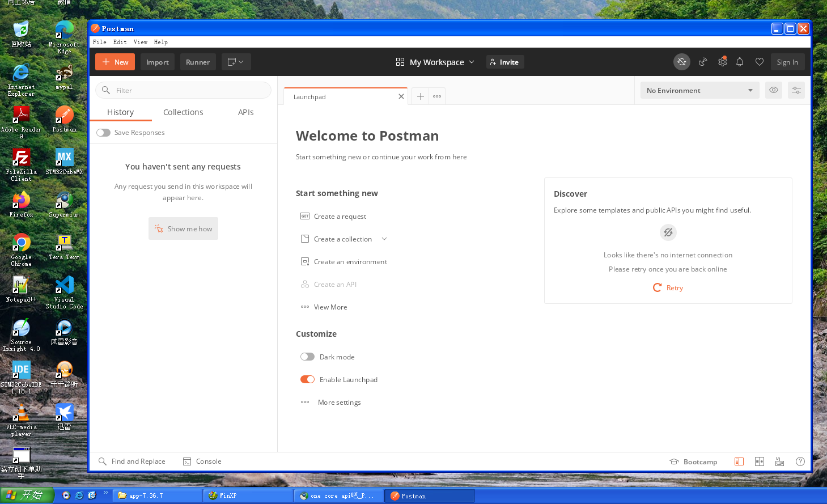Open the new window icon button
The width and height of the screenshot is (827, 504).
pyautogui.click(x=236, y=62)
